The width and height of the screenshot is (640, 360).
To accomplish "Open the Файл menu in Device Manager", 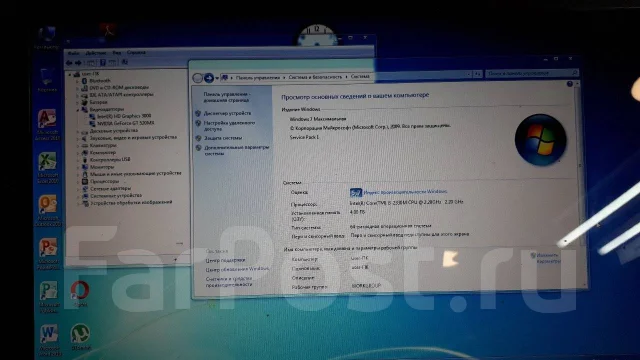I will pos(73,53).
